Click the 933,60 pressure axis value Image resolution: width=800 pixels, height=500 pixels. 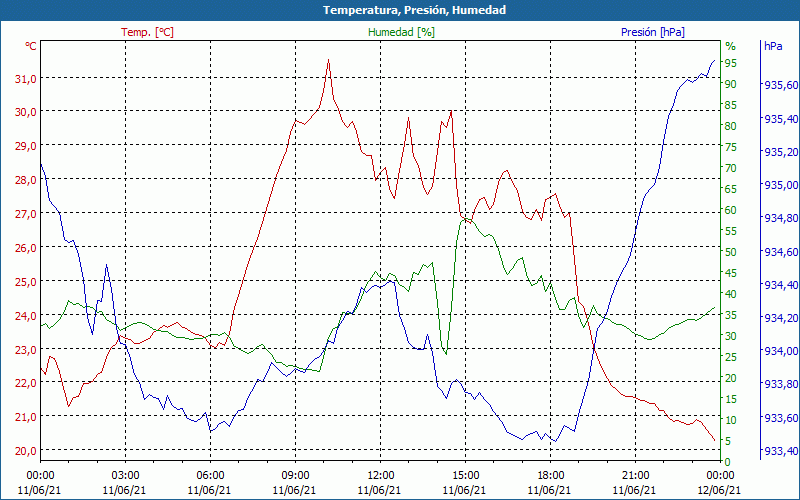781,418
